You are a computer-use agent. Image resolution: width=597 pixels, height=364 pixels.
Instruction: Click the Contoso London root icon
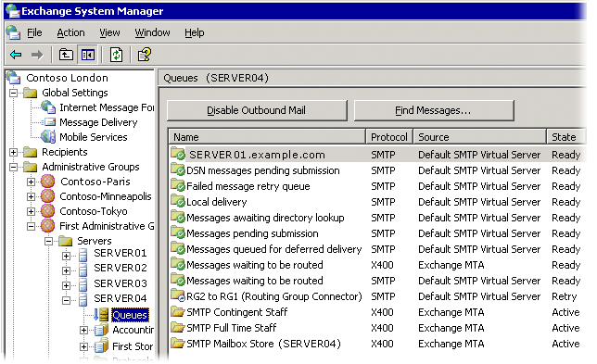click(14, 78)
